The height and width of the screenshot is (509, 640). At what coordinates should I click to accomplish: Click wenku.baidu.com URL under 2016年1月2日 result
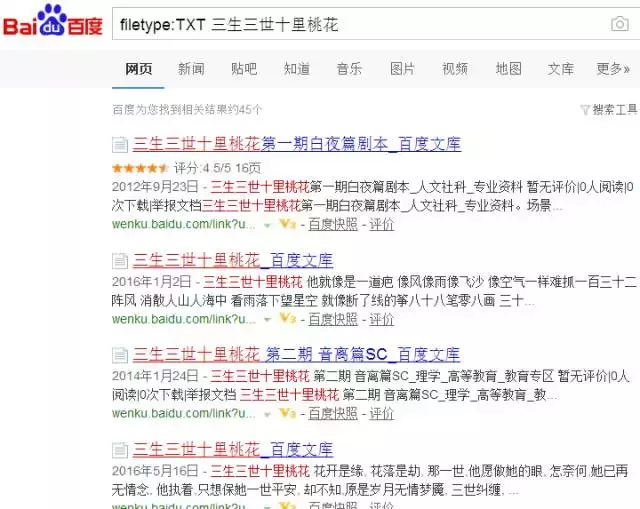tap(184, 319)
